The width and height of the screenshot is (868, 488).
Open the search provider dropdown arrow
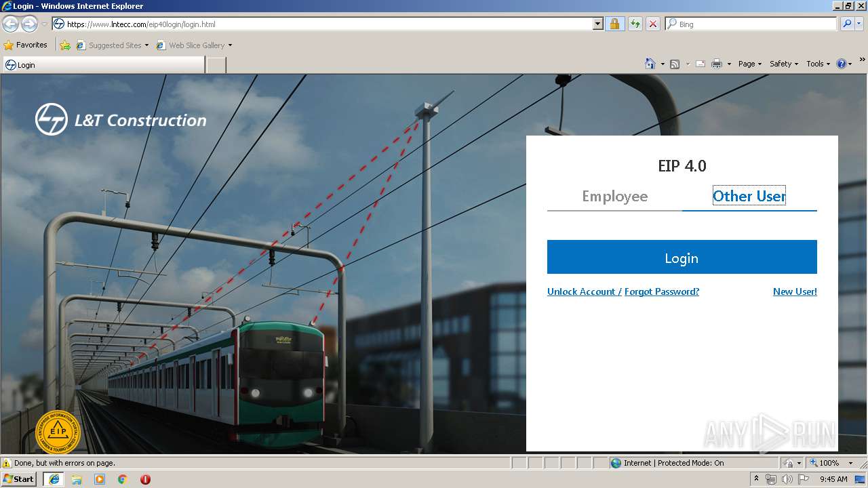859,24
